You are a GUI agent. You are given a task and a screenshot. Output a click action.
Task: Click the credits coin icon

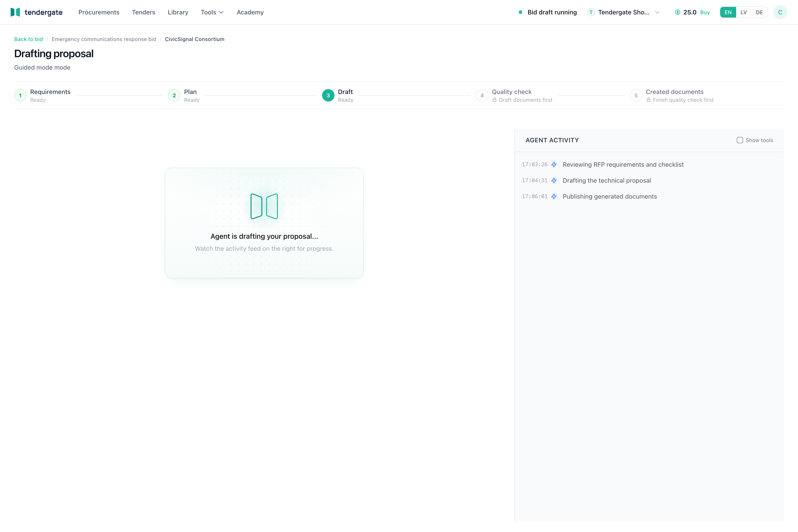(678, 12)
